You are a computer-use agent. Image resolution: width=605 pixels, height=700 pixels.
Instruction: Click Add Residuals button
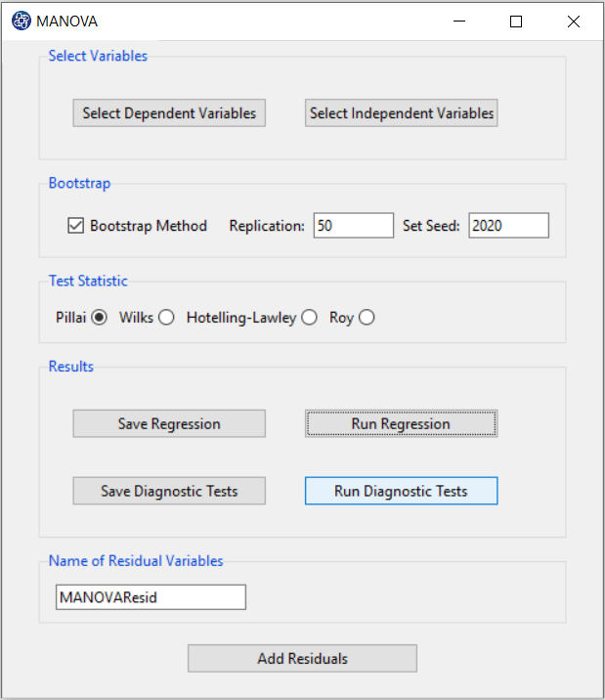click(x=302, y=658)
